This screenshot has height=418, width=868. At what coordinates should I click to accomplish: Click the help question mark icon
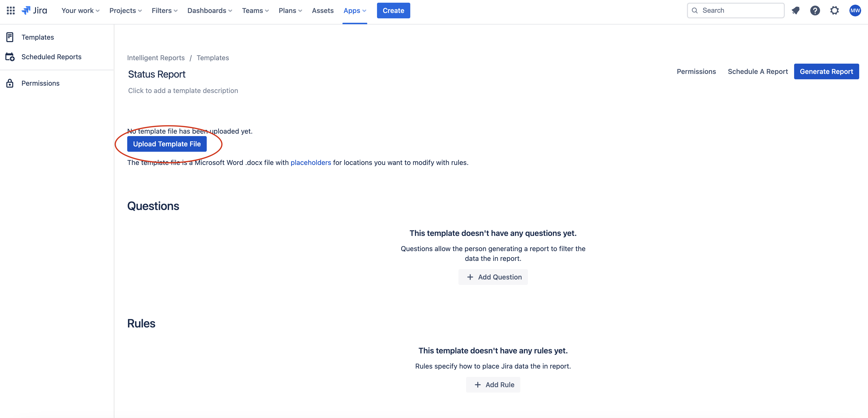[815, 11]
